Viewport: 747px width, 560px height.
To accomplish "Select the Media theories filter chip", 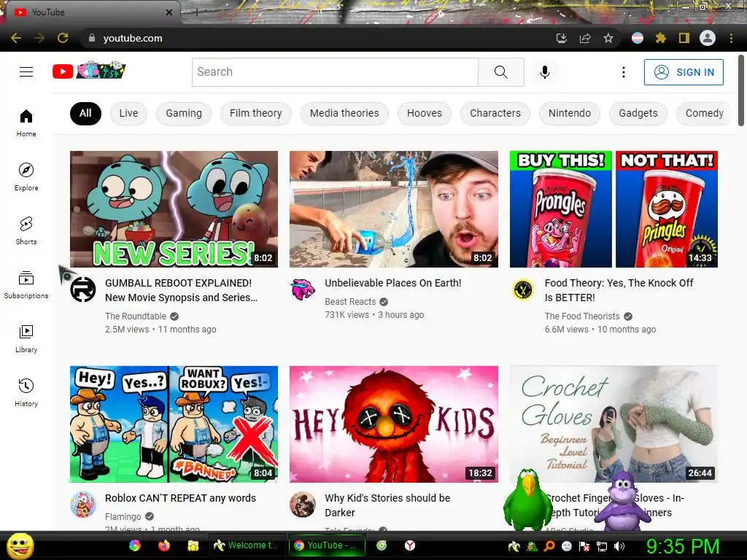I will point(344,113).
